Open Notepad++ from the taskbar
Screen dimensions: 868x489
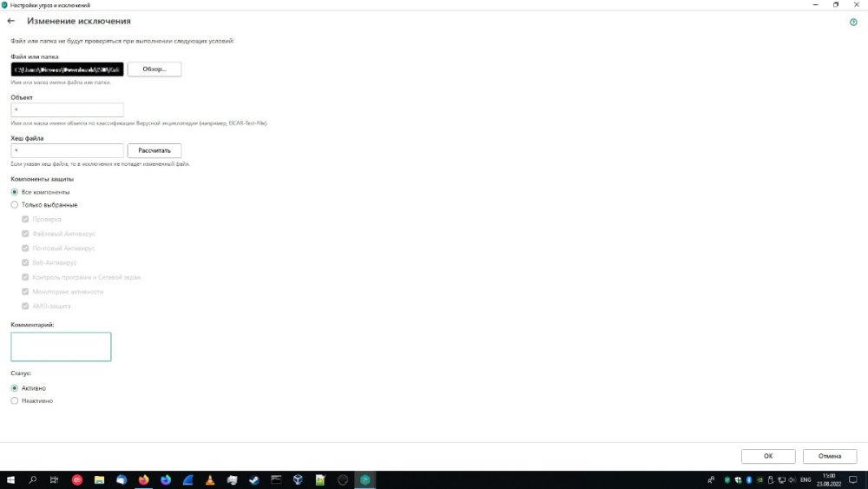[x=320, y=480]
